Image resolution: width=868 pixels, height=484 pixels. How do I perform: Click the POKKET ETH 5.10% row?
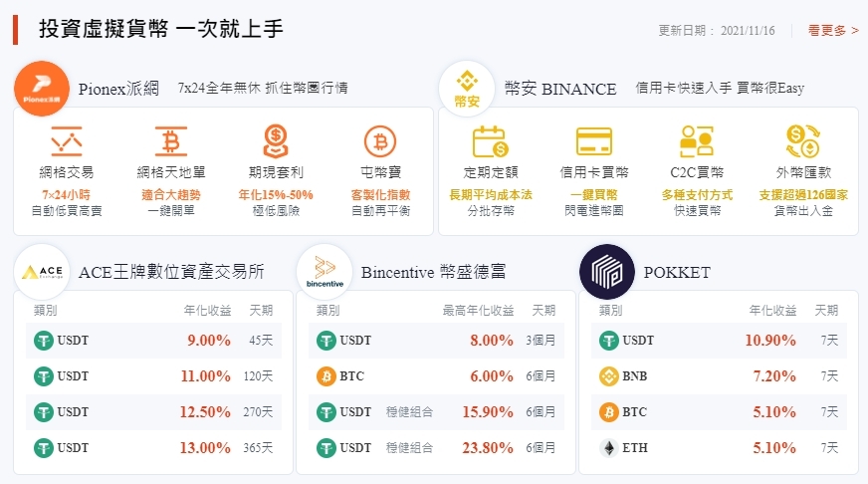click(x=719, y=448)
